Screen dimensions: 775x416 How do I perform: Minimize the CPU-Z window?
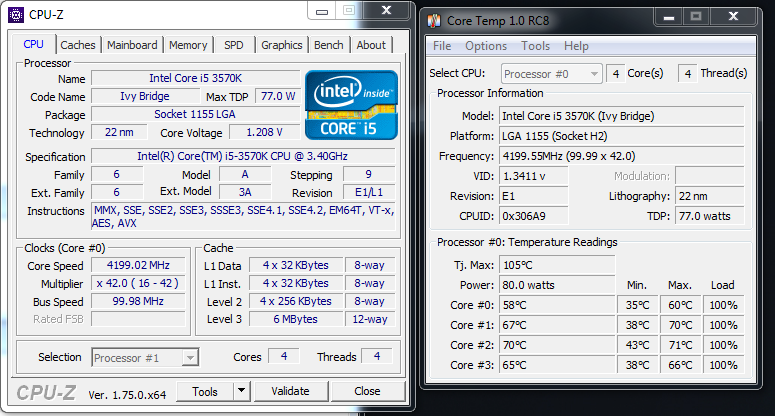tap(322, 11)
